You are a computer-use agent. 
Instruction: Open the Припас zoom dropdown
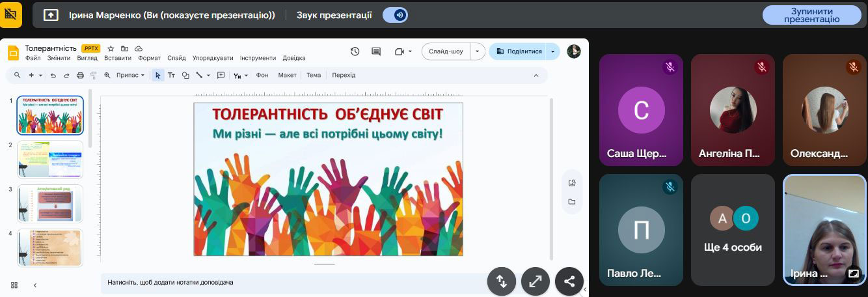(130, 76)
